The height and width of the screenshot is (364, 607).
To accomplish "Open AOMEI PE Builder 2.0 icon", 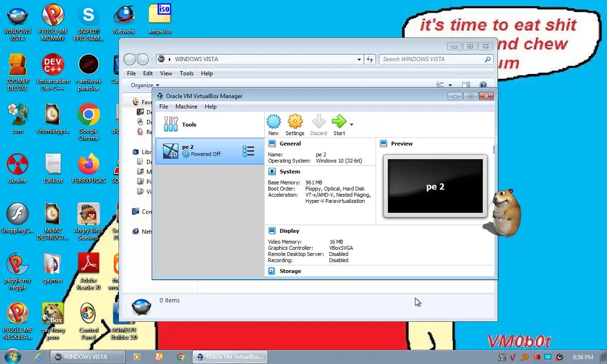I will click(124, 321).
